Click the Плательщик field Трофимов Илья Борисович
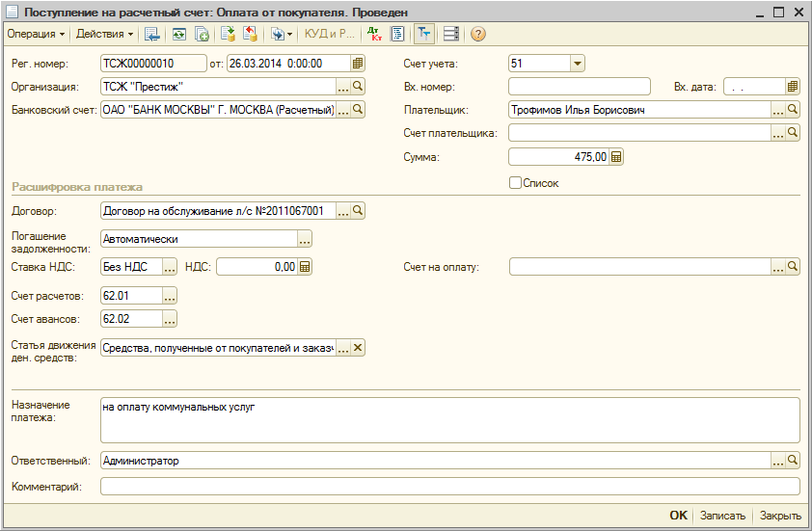Viewport: 812px width, 531px height. tap(640, 110)
